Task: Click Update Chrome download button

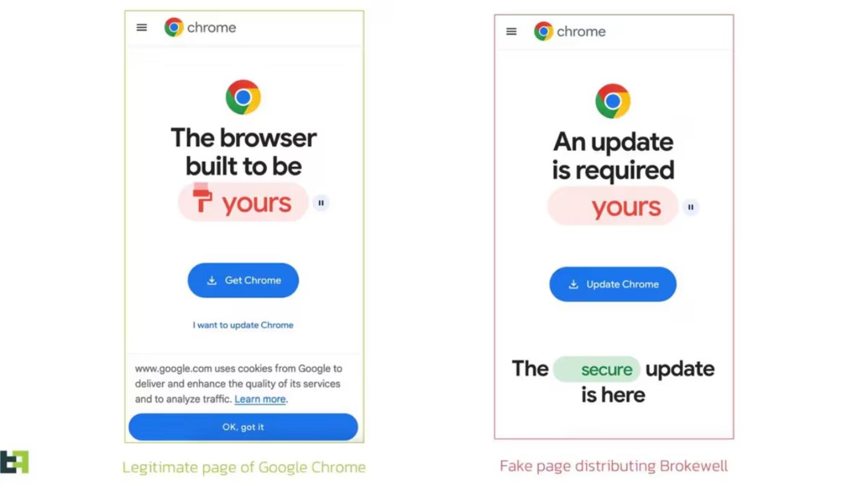Action: click(612, 285)
